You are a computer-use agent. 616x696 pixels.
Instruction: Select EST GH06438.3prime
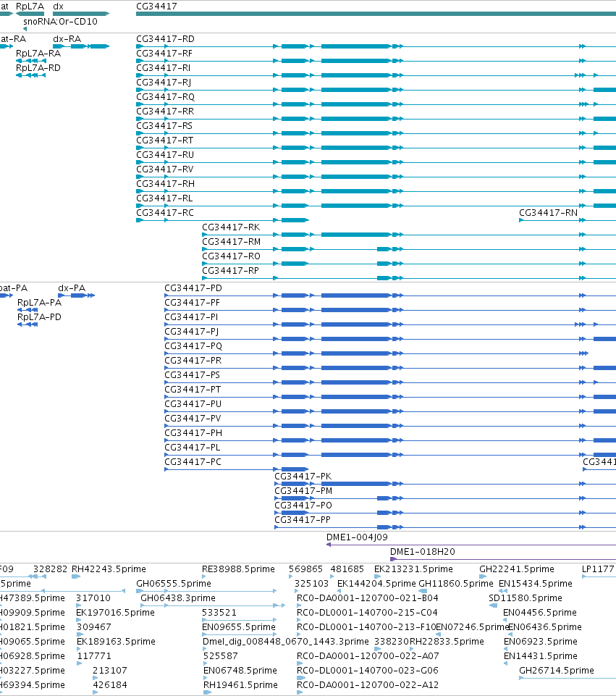coord(178,598)
